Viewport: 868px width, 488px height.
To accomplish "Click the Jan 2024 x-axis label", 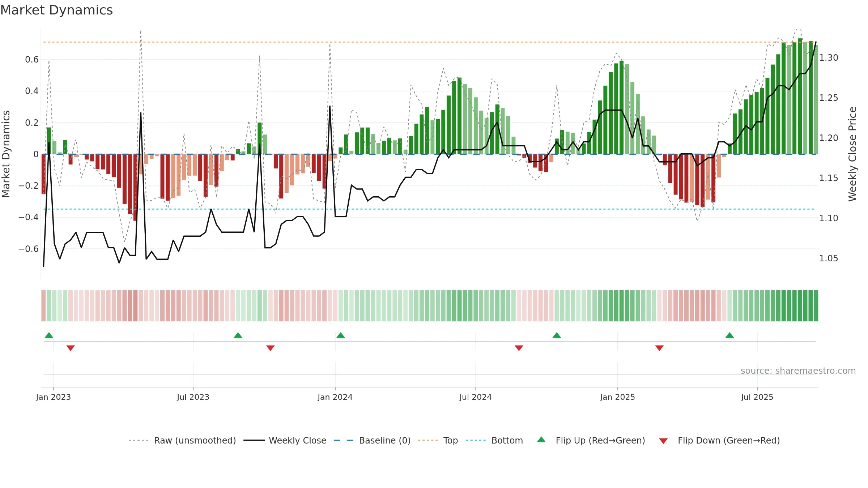I will pyautogui.click(x=335, y=397).
